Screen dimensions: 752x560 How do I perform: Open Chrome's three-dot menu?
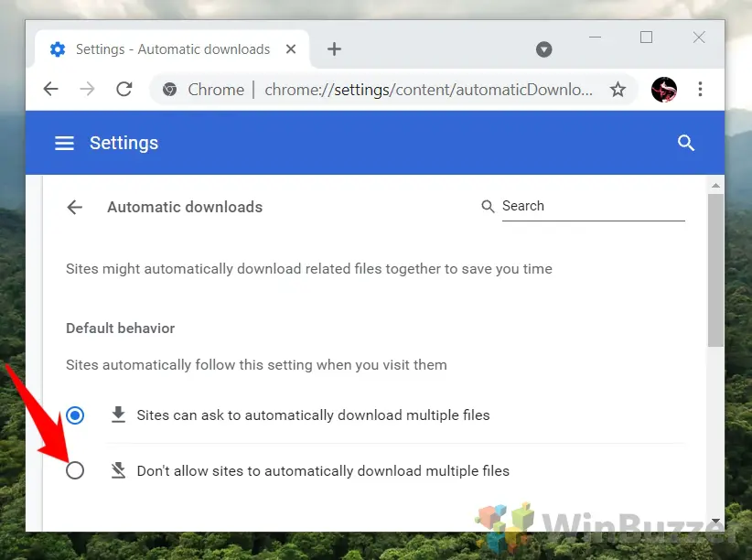[700, 90]
